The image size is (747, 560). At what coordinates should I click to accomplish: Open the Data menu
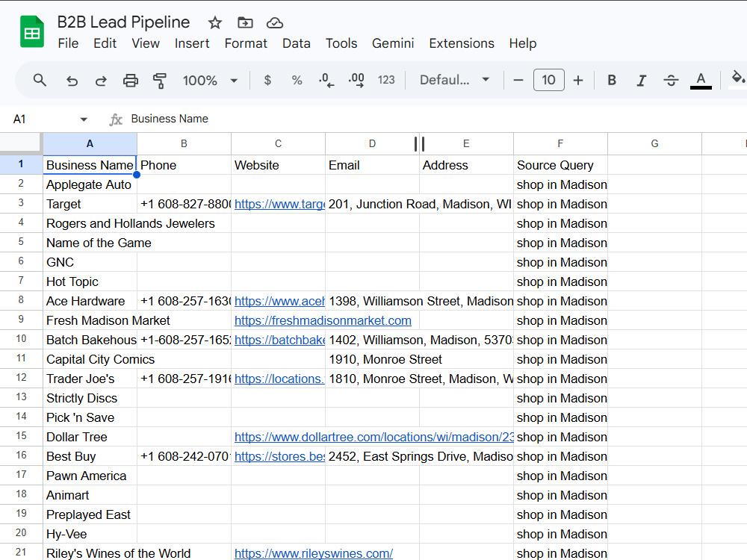[x=297, y=43]
